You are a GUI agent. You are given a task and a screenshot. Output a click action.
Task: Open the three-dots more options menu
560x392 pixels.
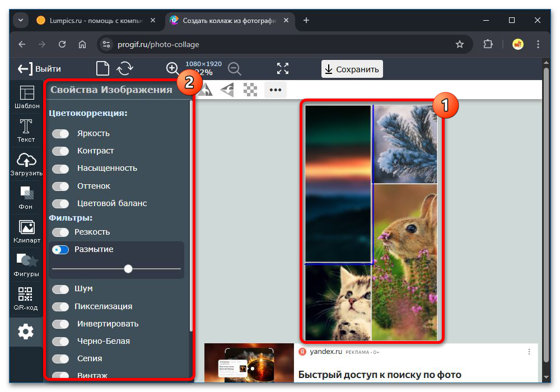pyautogui.click(x=276, y=90)
